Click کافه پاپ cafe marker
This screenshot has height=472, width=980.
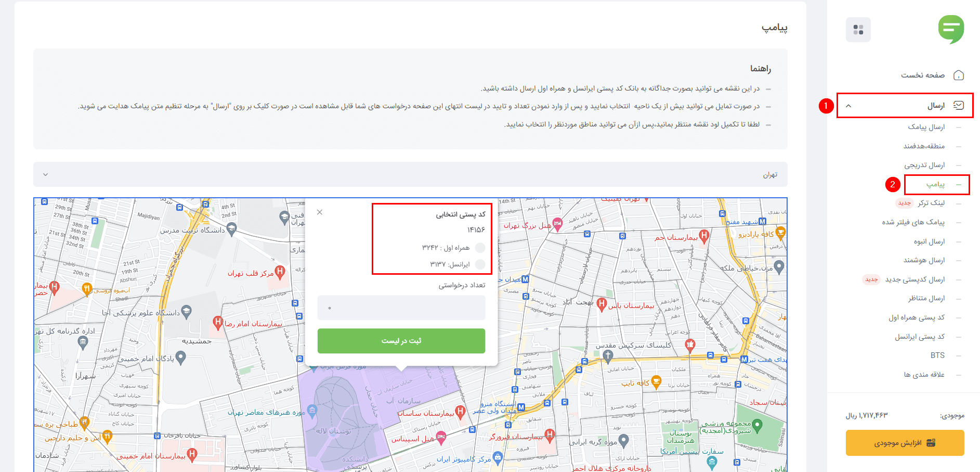point(656,382)
